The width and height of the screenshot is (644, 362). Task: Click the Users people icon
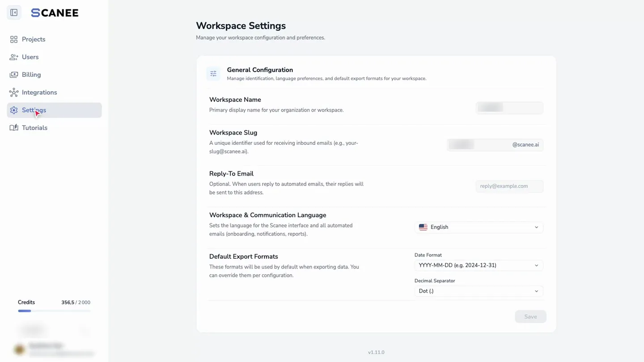14,57
